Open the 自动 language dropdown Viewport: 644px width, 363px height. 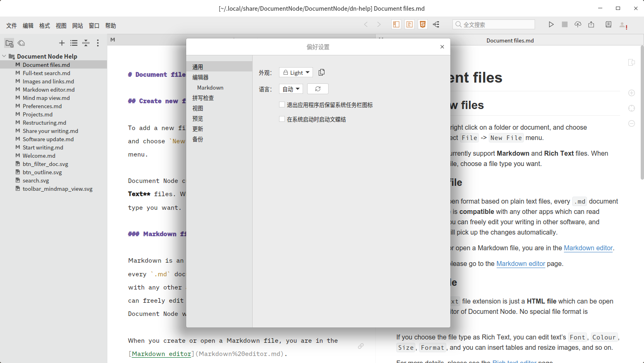pos(291,89)
